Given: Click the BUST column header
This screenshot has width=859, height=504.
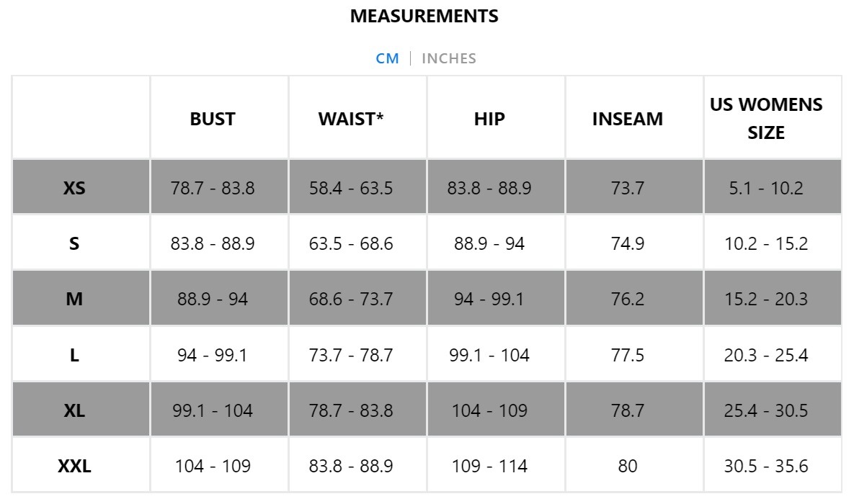Looking at the screenshot, I should tap(213, 119).
